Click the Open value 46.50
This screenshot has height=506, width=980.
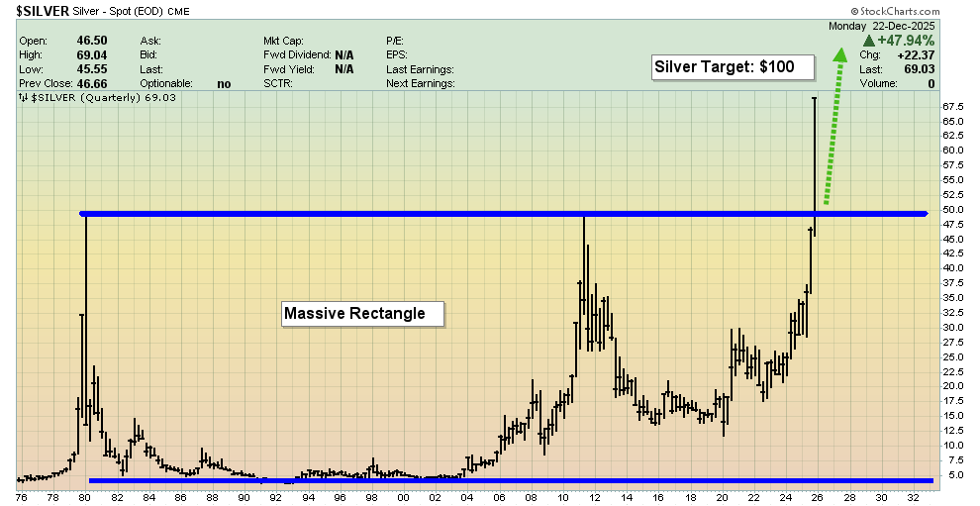tap(90, 41)
